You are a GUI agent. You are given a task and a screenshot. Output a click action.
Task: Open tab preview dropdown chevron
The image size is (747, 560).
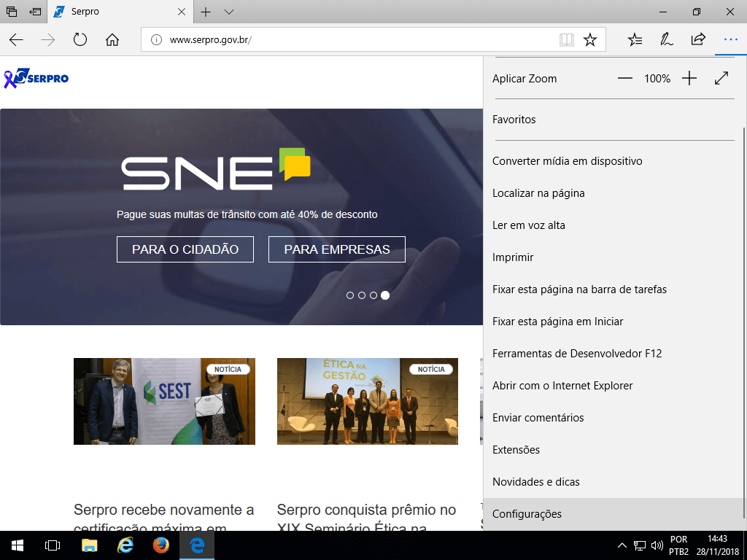(x=228, y=12)
